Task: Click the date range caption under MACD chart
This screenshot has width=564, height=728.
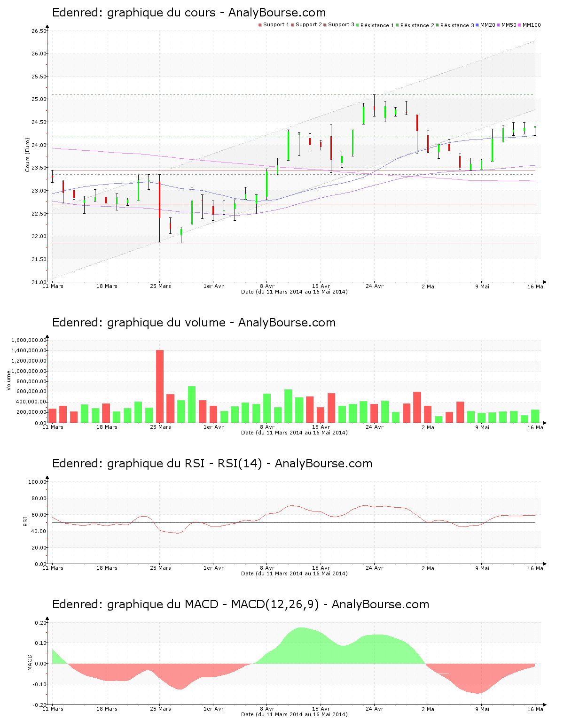Action: (294, 714)
